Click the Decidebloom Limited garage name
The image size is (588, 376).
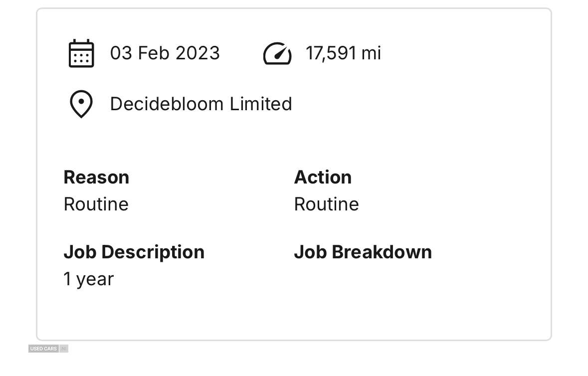click(200, 104)
